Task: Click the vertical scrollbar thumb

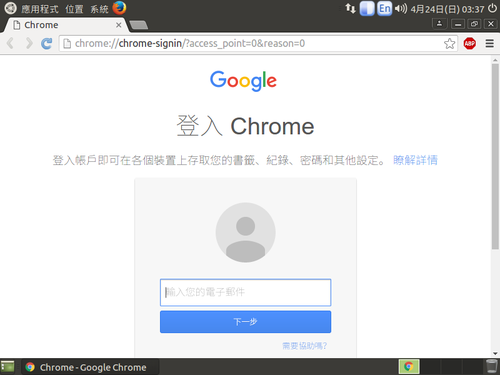Action: click(495, 157)
